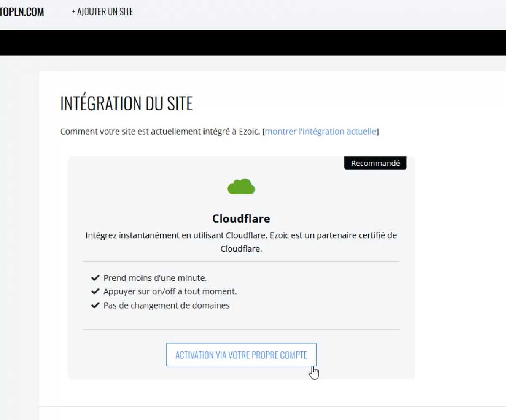This screenshot has width=506, height=420.
Task: Click the "Appuyer sur on/off a tout moment." text
Action: pos(170,291)
